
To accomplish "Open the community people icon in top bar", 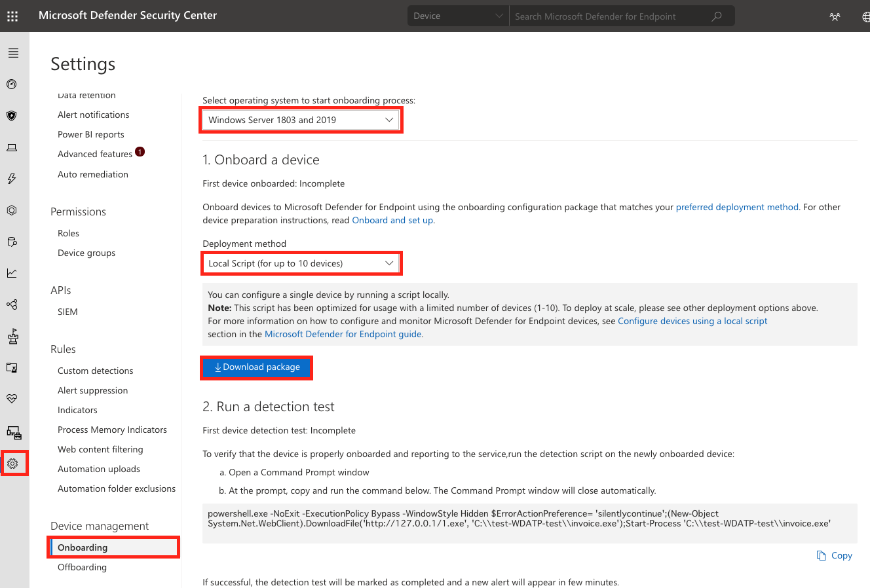I will click(x=835, y=16).
